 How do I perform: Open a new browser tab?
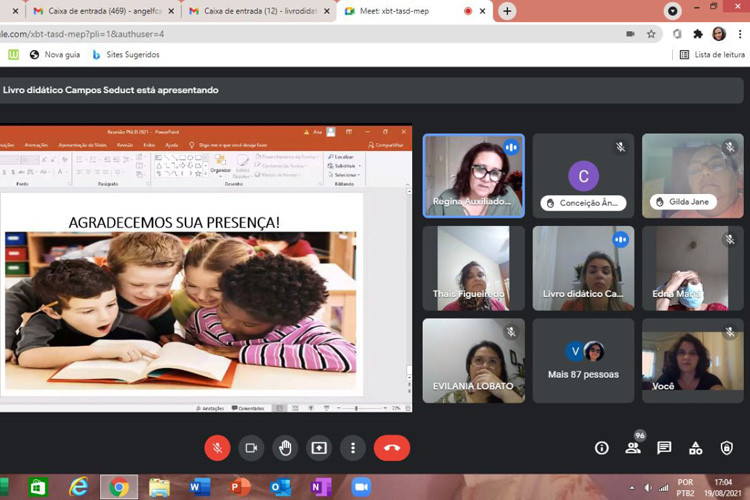[507, 11]
